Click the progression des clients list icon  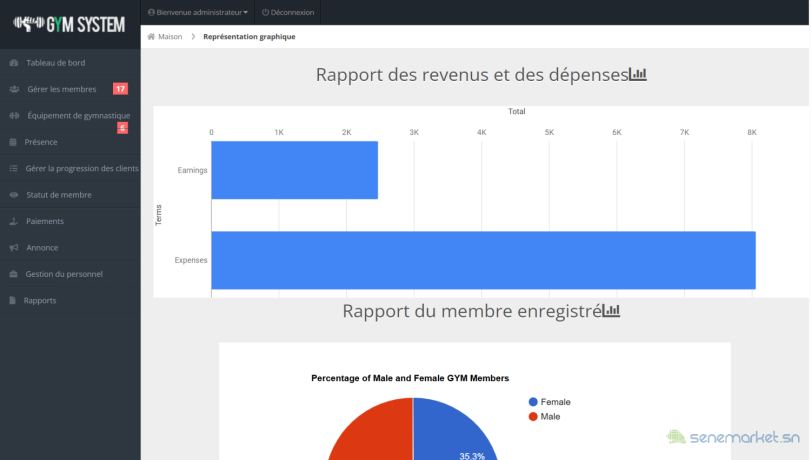coord(13,168)
